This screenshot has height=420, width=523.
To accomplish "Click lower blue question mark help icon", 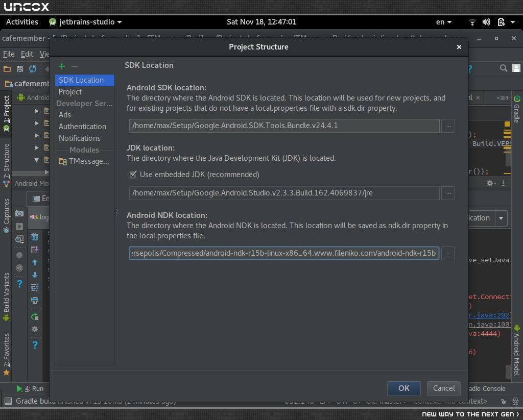I will pyautogui.click(x=35, y=345).
